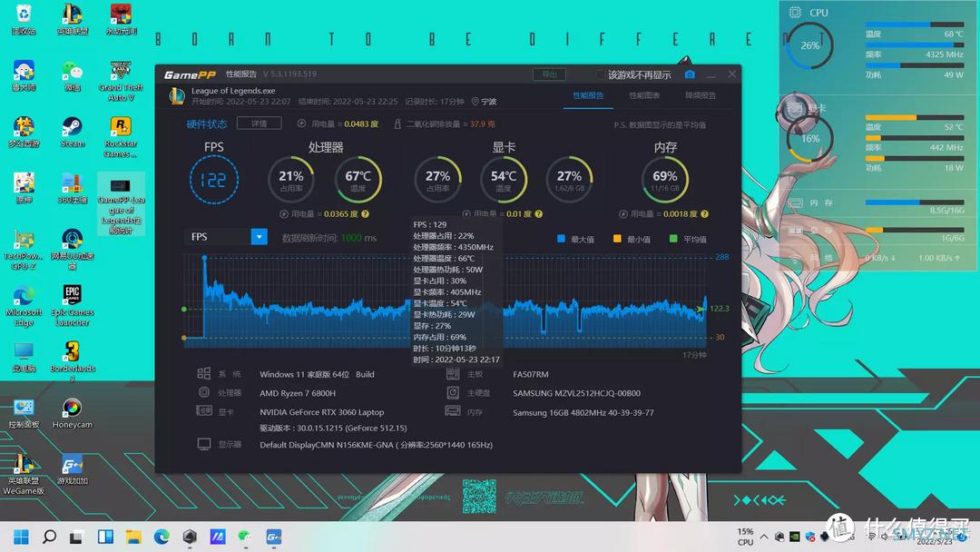Click help icon beside 0.01 度 reading
980x552 pixels.
[x=539, y=213]
